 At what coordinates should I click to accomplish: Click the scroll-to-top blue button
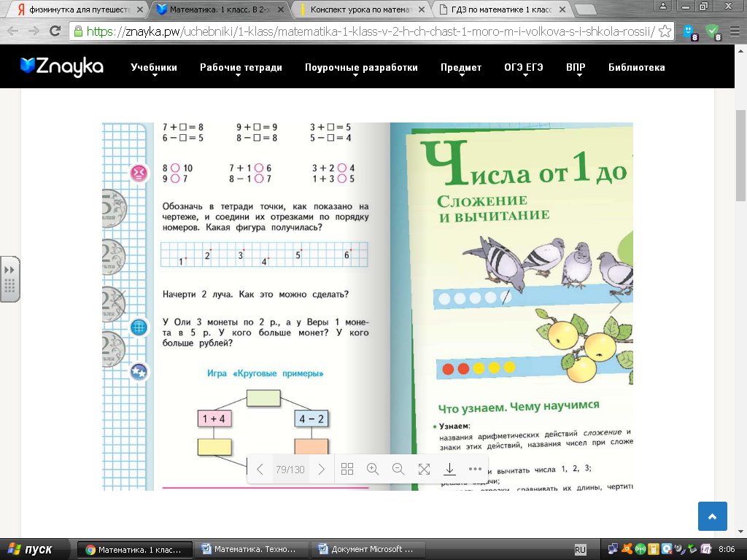[x=713, y=516]
